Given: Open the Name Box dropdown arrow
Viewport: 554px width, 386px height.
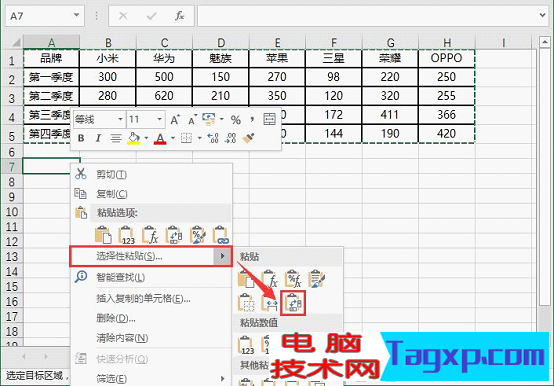Looking at the screenshot, I should coord(76,15).
